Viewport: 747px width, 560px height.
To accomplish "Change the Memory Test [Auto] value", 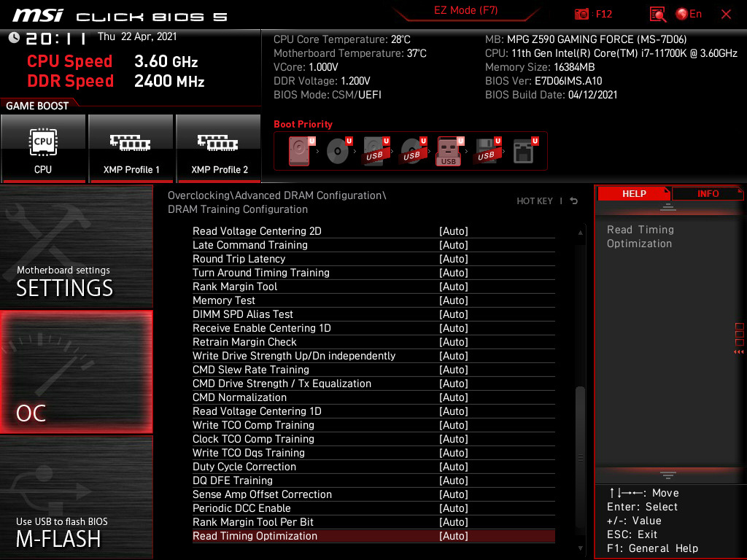I will pos(454,300).
